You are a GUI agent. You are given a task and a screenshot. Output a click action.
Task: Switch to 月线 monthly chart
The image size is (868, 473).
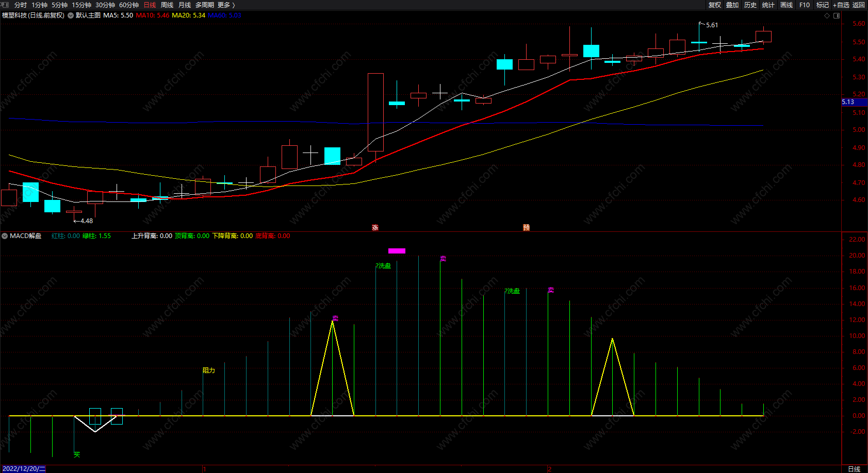pos(185,5)
